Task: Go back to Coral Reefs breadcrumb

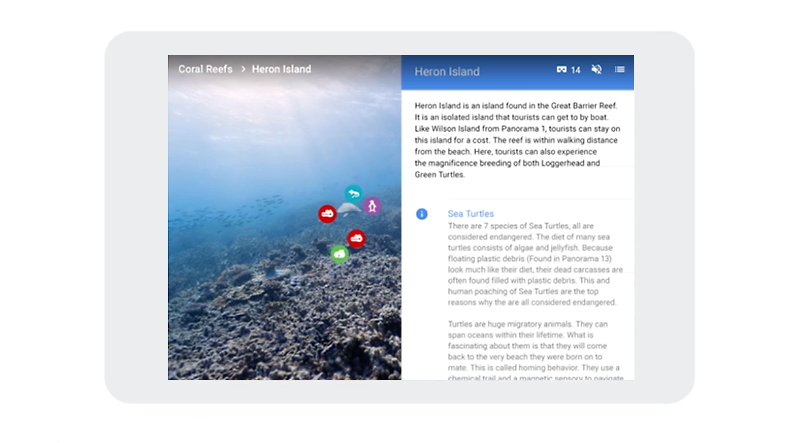Action: click(205, 69)
